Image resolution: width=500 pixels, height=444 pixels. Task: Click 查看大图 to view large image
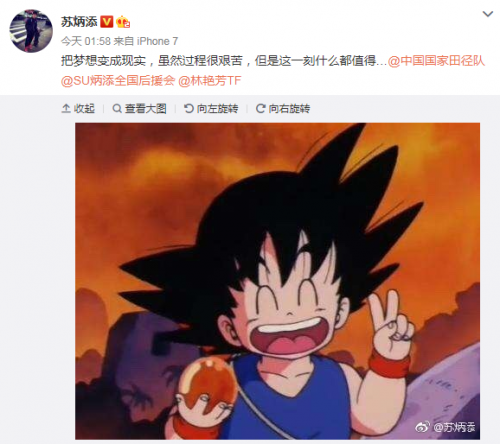tap(140, 109)
